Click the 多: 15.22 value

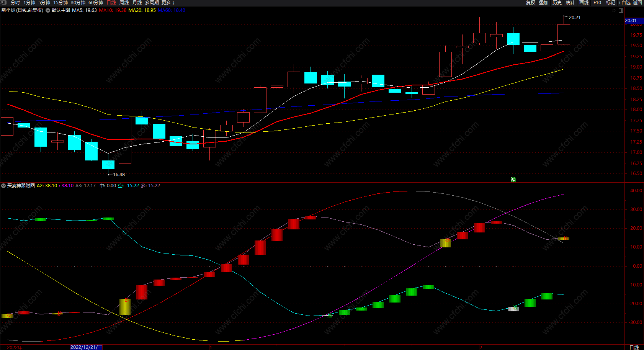tap(150, 186)
